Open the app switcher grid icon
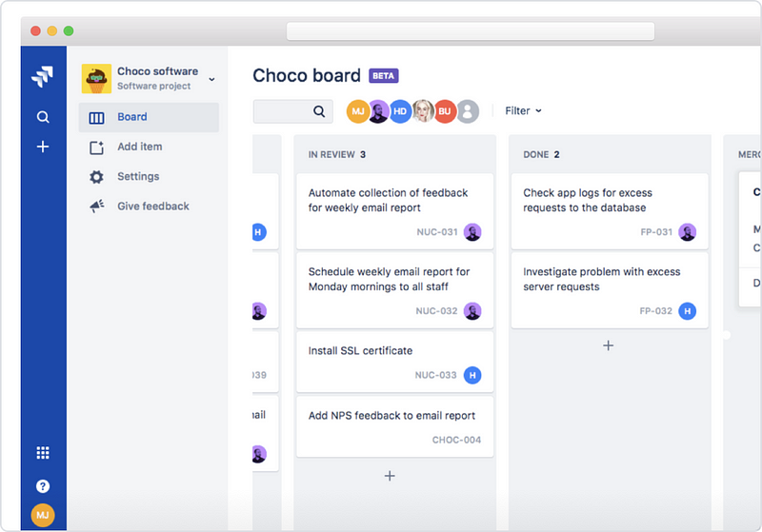Image resolution: width=762 pixels, height=532 pixels. tap(43, 453)
